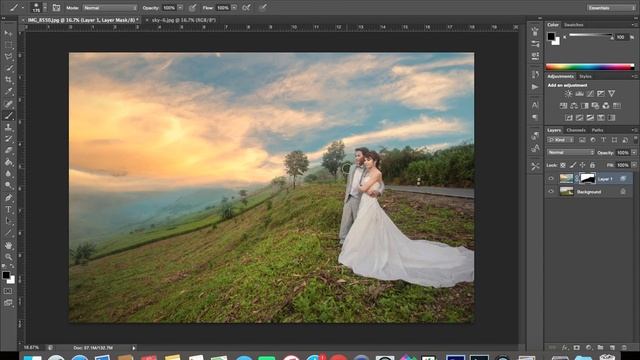Image resolution: width=640 pixels, height=360 pixels.
Task: Toggle Quick Mask mode in toolbox
Action: click(x=8, y=291)
